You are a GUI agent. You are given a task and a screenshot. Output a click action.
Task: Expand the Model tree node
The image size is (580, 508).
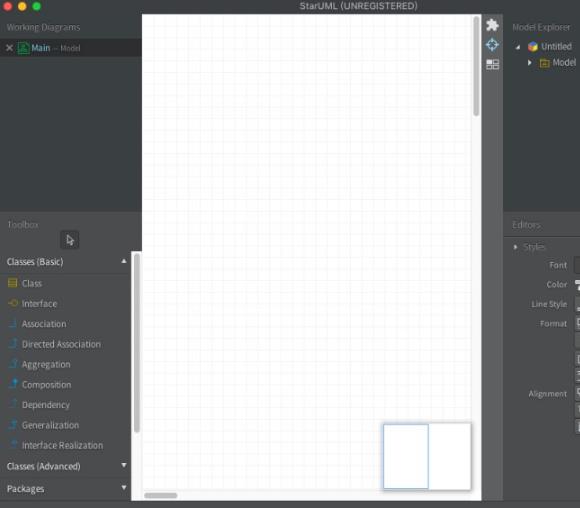530,63
